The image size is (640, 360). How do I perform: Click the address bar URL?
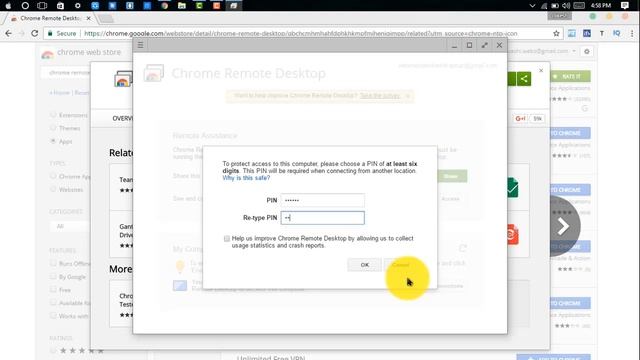pos(300,33)
